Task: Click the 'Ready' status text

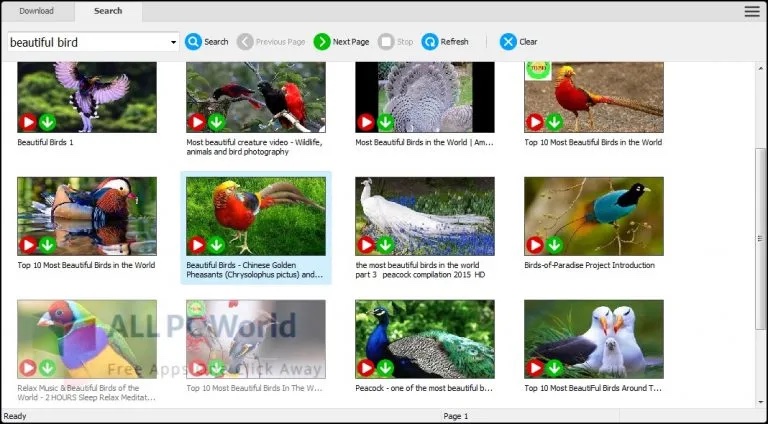Action: pos(15,416)
